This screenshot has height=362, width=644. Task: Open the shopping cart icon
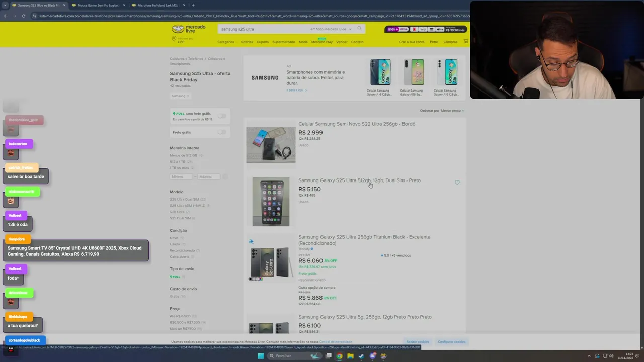pyautogui.click(x=465, y=41)
